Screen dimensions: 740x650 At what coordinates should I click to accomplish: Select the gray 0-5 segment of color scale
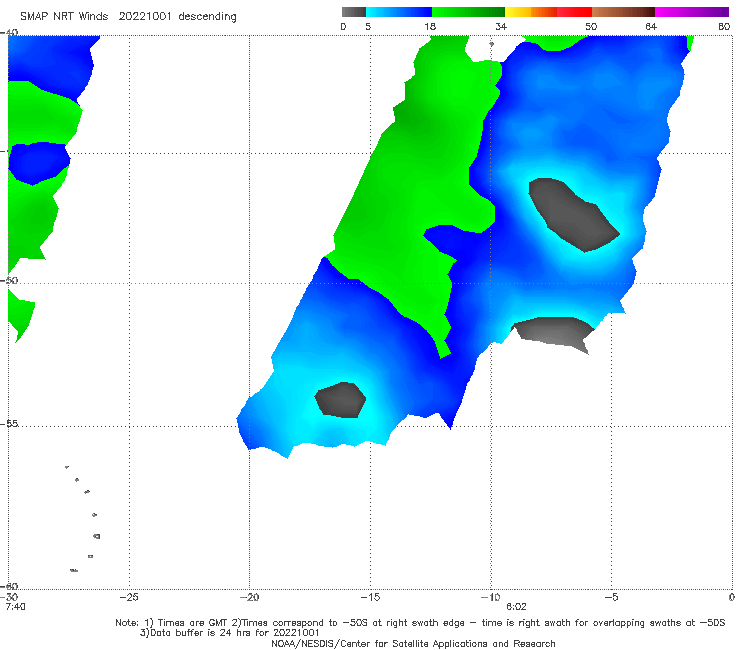pos(353,12)
